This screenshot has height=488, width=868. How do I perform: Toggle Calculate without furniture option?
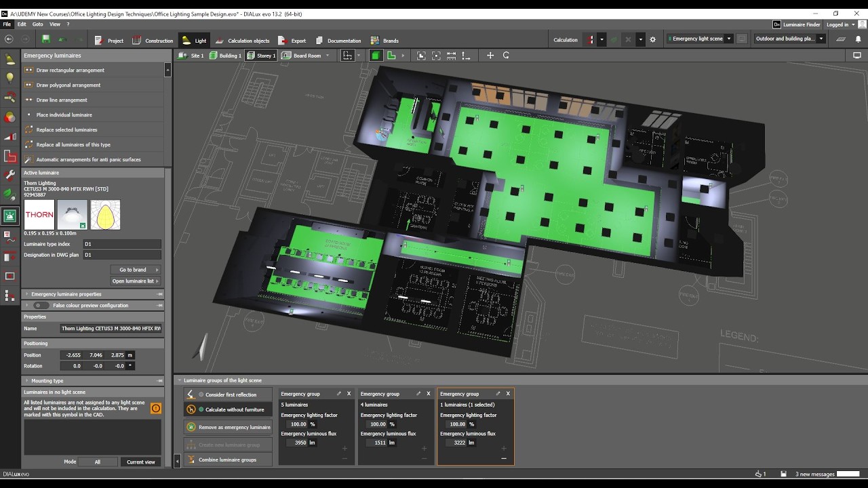tap(228, 409)
